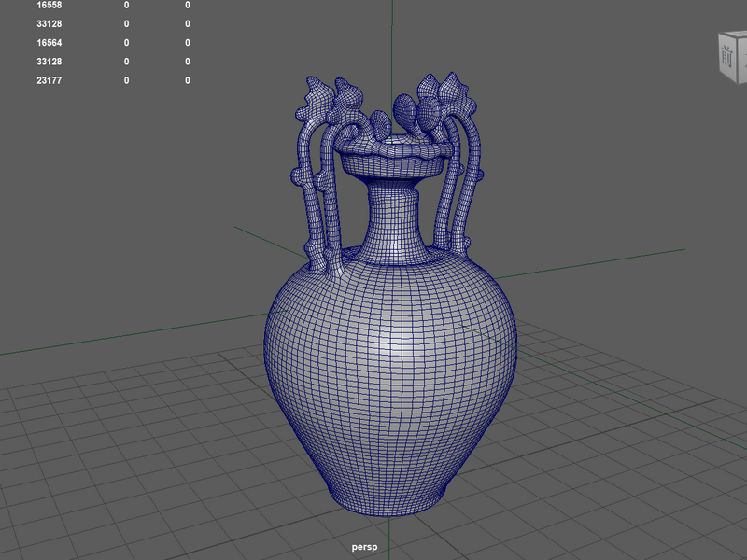The image size is (747, 560).
Task: Click the persp camera label in the viewport
Action: coord(364,547)
